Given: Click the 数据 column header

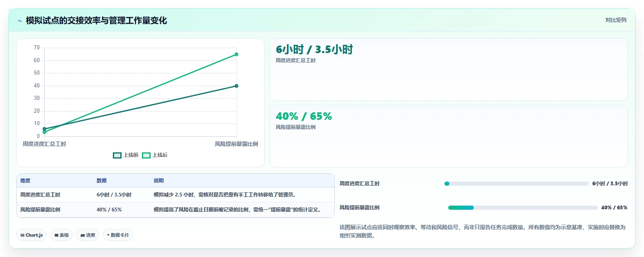Looking at the screenshot, I should 102,181.
